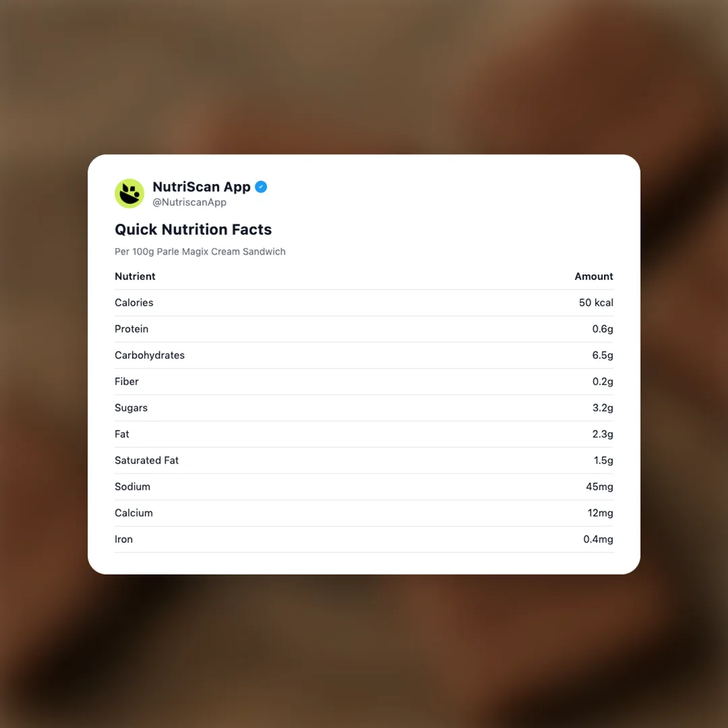Select the Fiber row label
728x728 pixels.
pos(127,382)
